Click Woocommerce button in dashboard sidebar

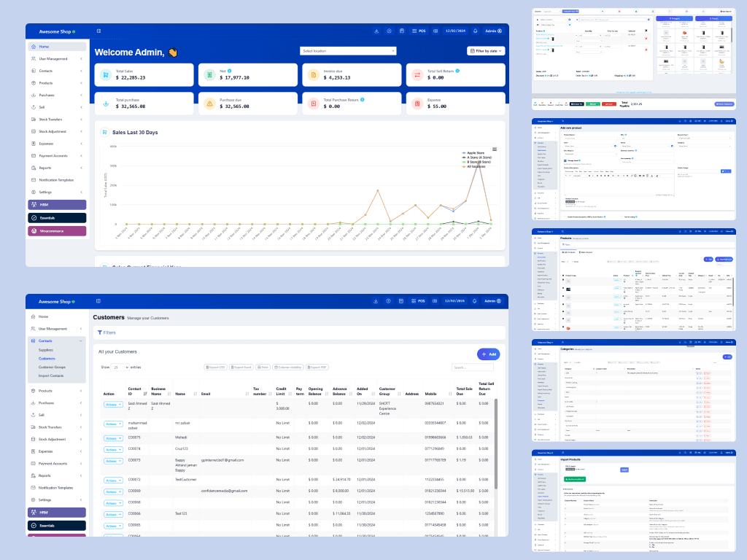pyautogui.click(x=57, y=231)
